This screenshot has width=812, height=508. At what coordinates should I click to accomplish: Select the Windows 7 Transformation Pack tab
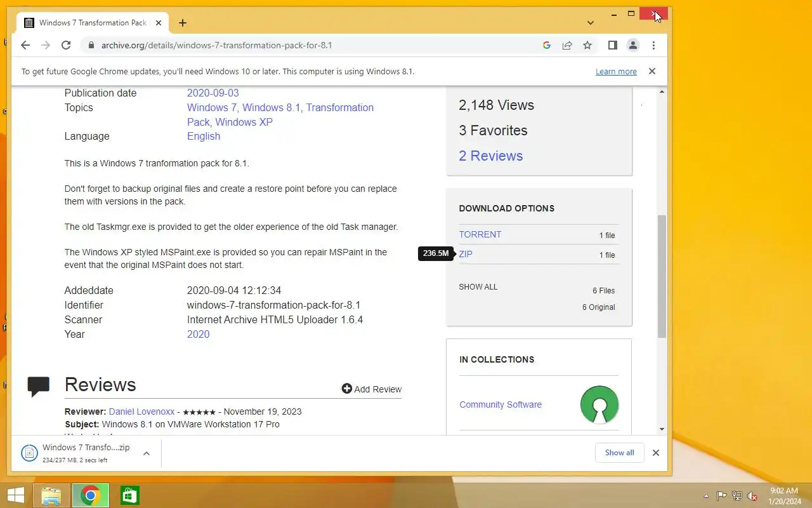pyautogui.click(x=93, y=23)
